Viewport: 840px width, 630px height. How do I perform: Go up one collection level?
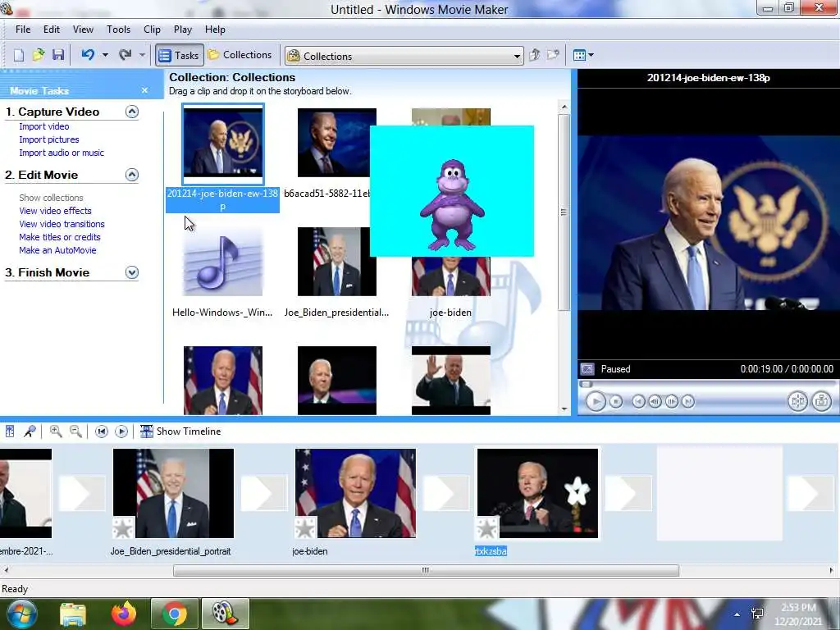click(534, 55)
